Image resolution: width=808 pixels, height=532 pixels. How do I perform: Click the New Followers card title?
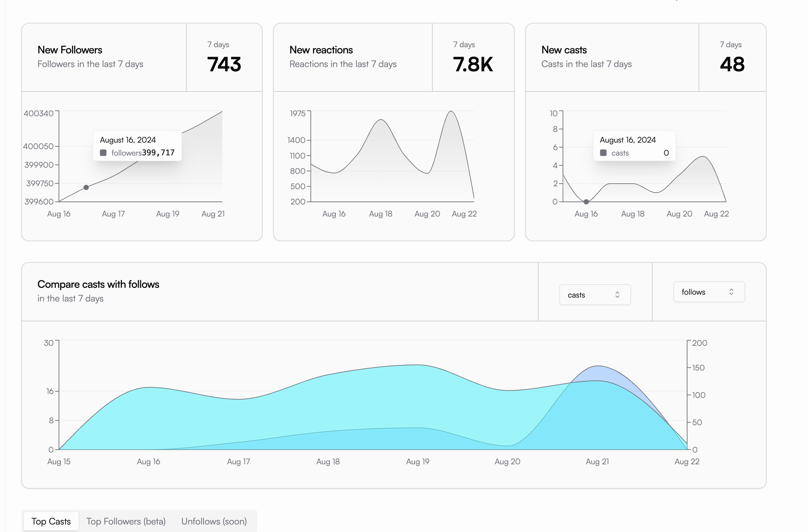pyautogui.click(x=70, y=50)
